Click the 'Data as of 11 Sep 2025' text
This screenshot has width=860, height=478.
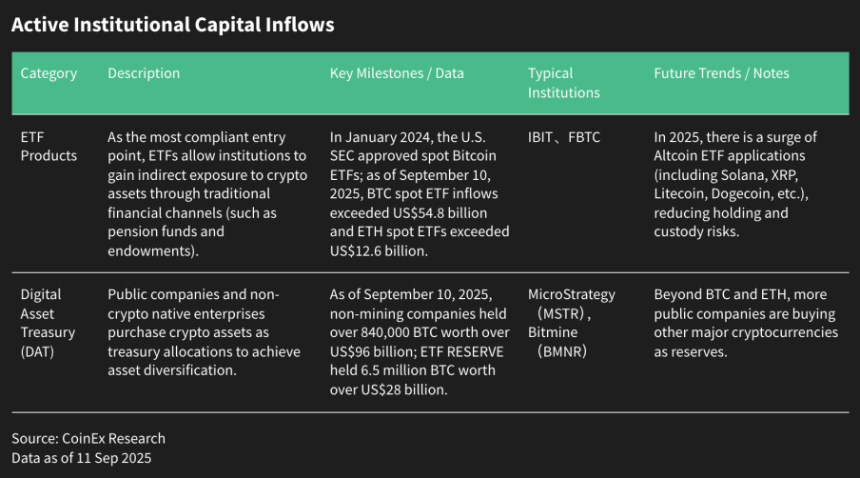(x=81, y=457)
